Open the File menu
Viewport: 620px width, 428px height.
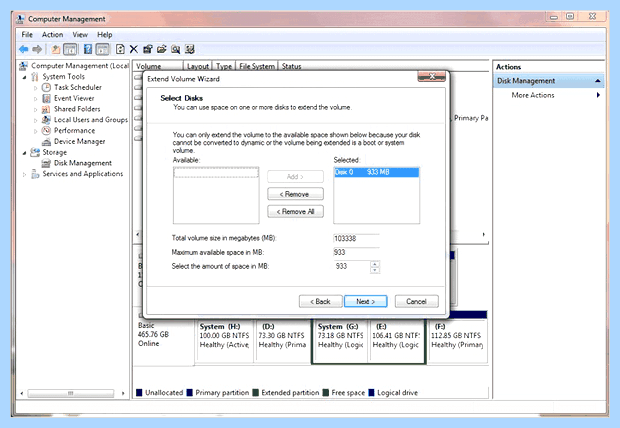point(27,34)
